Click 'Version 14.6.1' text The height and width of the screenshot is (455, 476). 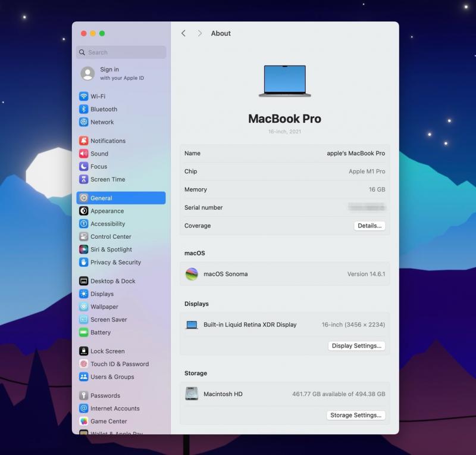366,274
